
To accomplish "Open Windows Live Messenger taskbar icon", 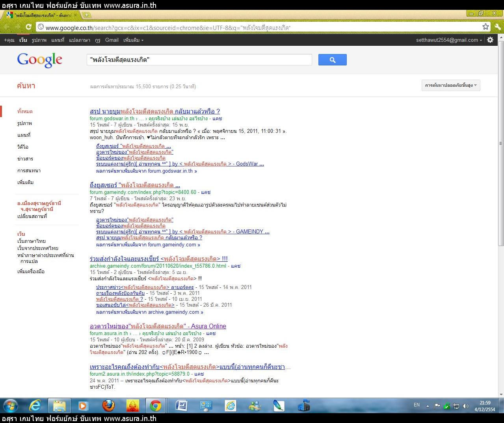I will click(x=255, y=406).
